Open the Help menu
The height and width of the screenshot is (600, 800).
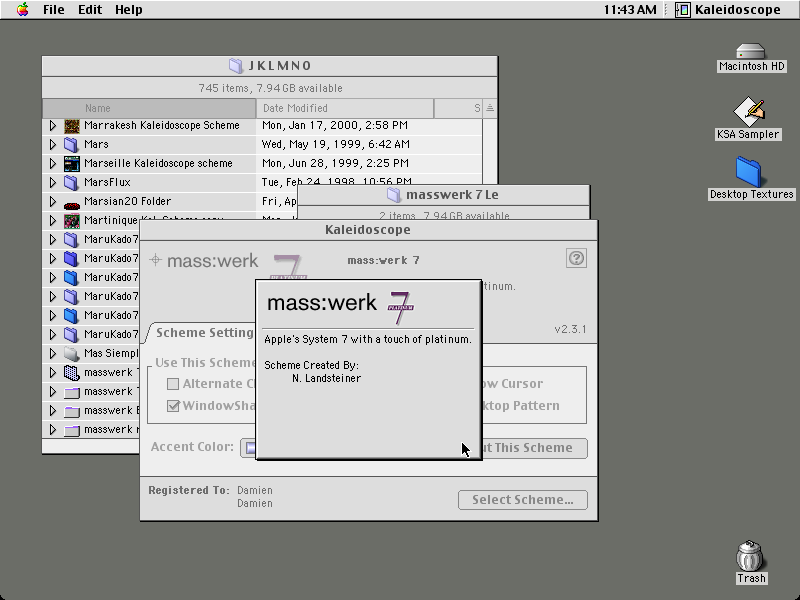(129, 10)
